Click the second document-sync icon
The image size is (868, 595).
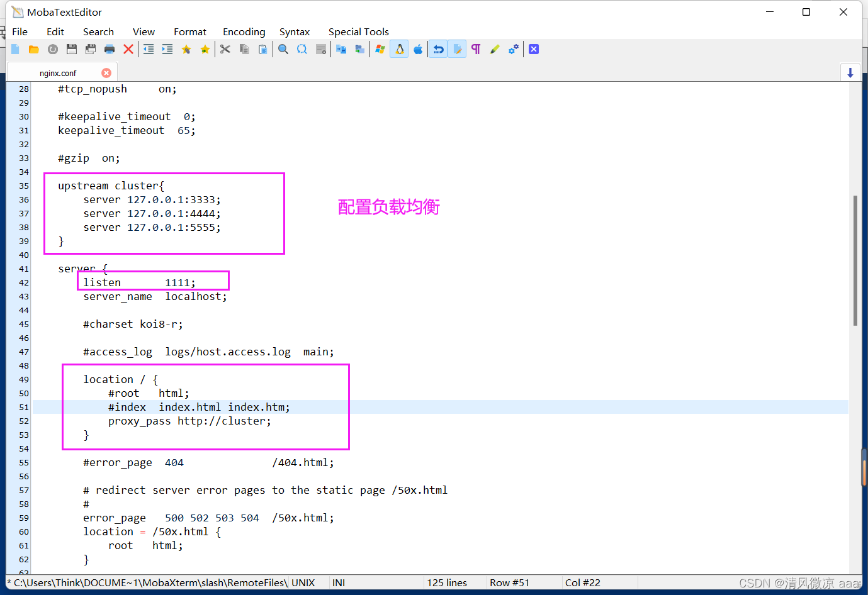point(360,49)
